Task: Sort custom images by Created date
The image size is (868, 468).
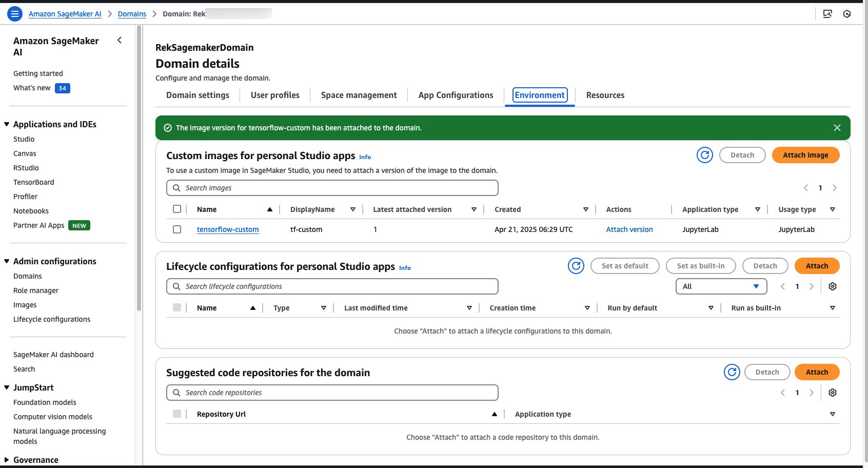Action: click(586, 209)
